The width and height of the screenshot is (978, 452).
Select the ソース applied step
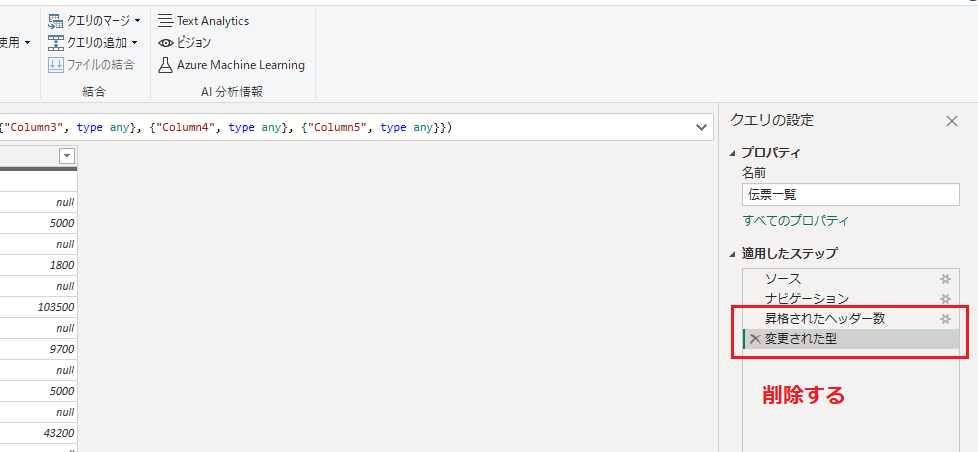783,279
